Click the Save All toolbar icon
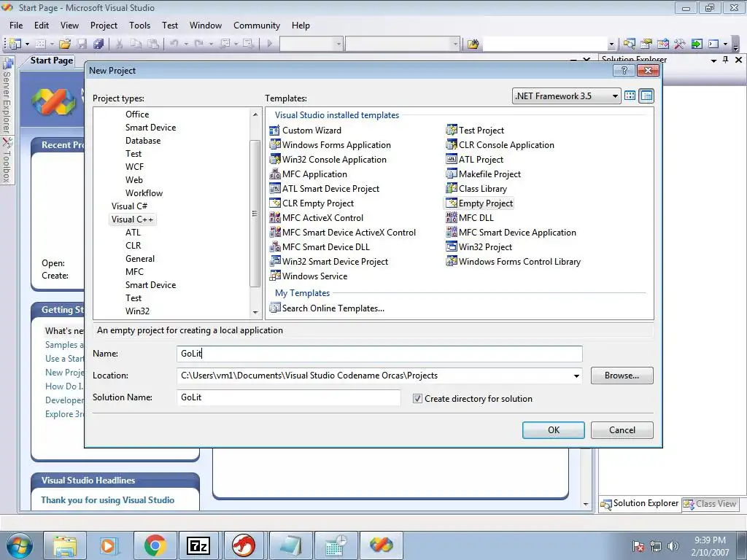The image size is (747, 560). [x=98, y=44]
